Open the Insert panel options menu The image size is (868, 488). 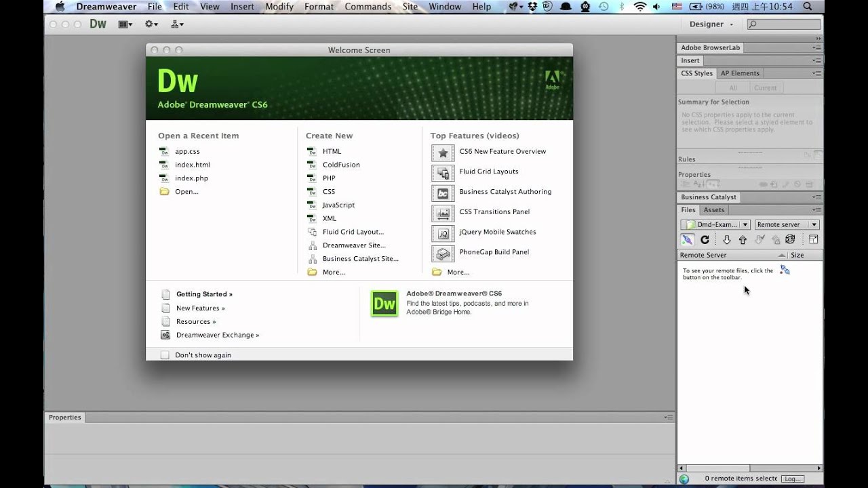click(816, 61)
